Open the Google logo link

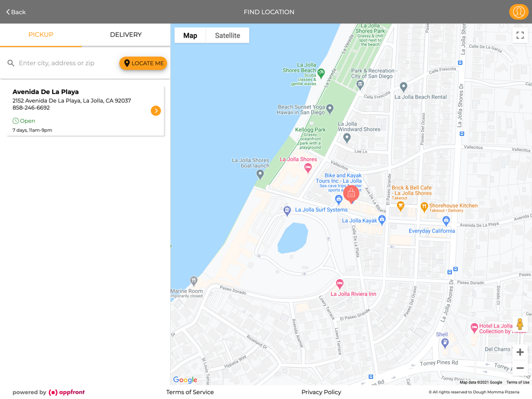pos(185,380)
